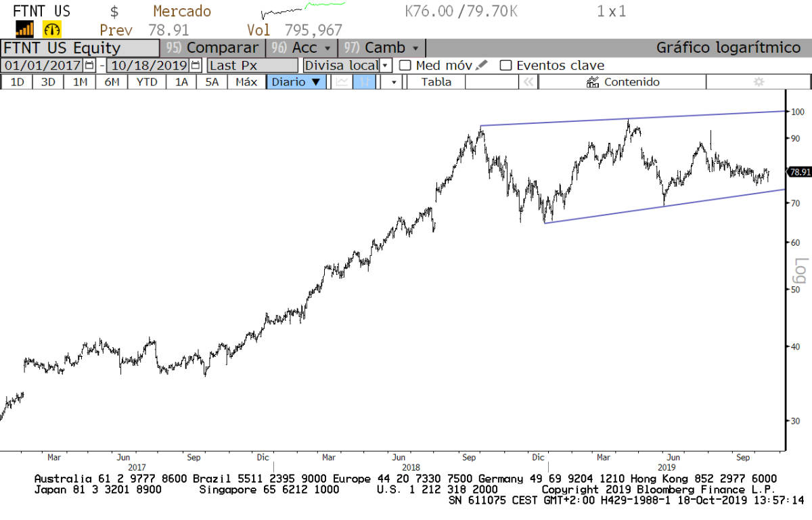The width and height of the screenshot is (812, 520).
Task: Expand the chart type options arrow
Action: [392, 82]
